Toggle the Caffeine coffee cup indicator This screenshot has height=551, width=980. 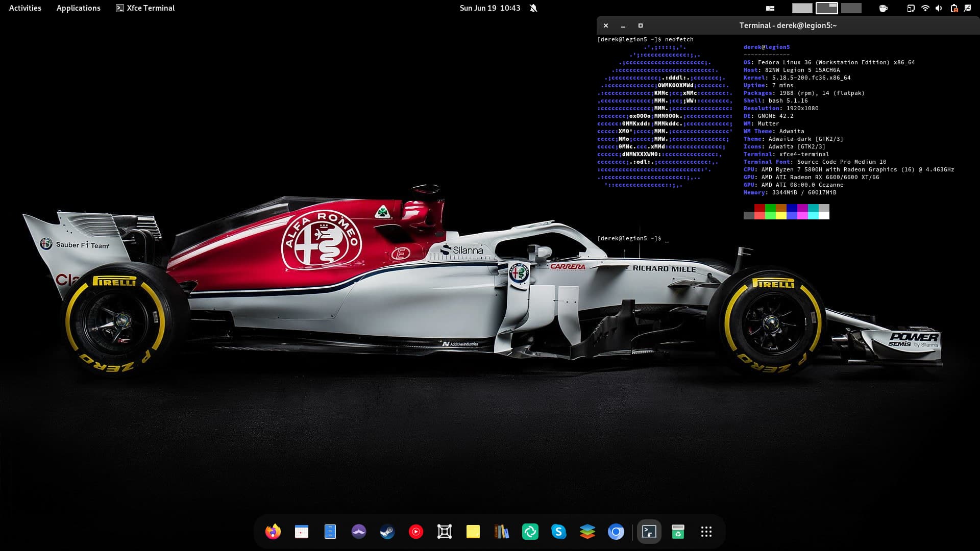point(884,8)
